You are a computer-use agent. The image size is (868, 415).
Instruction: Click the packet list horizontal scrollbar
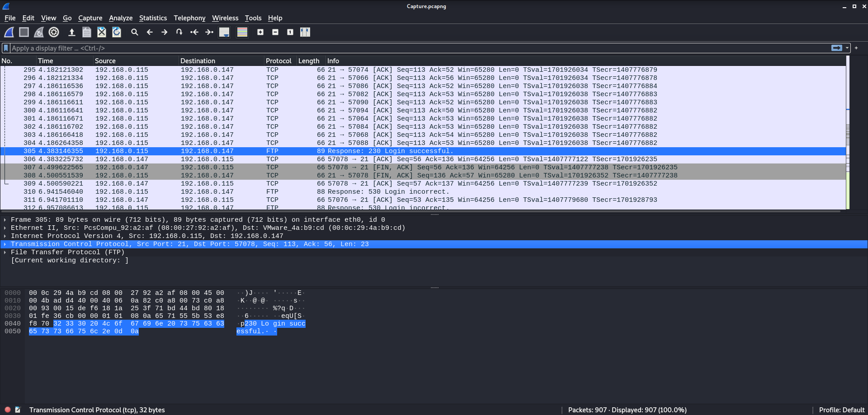tap(420, 211)
